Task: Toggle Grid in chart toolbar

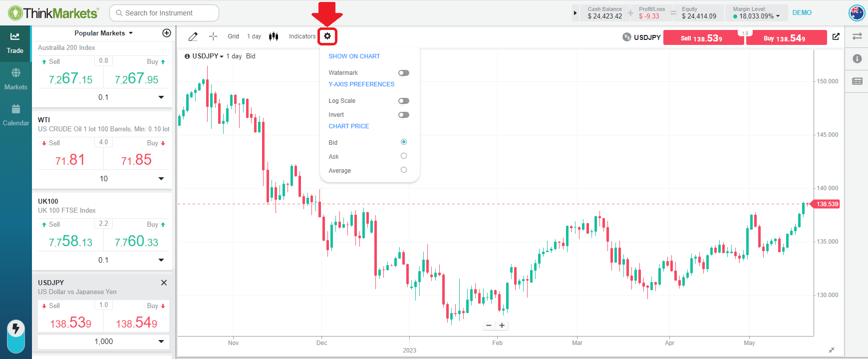Action: (233, 36)
